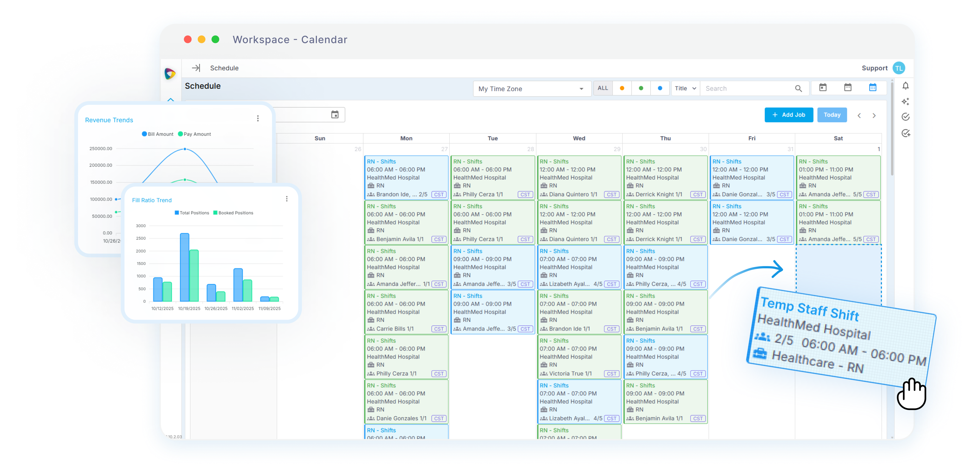Click the Add Job button

[789, 115]
